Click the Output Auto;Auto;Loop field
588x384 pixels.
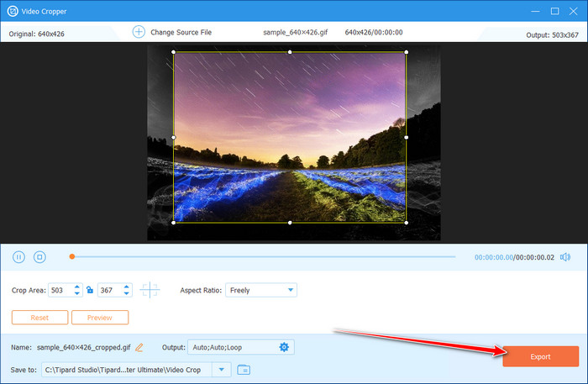tap(241, 347)
